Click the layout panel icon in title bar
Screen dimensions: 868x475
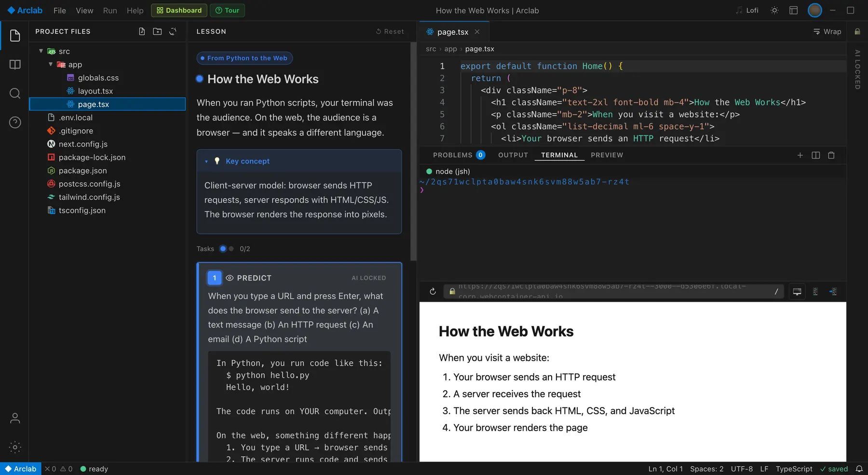(793, 11)
